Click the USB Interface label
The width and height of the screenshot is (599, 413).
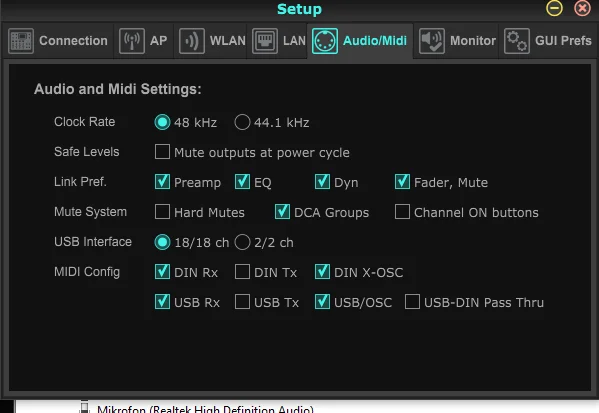(93, 242)
